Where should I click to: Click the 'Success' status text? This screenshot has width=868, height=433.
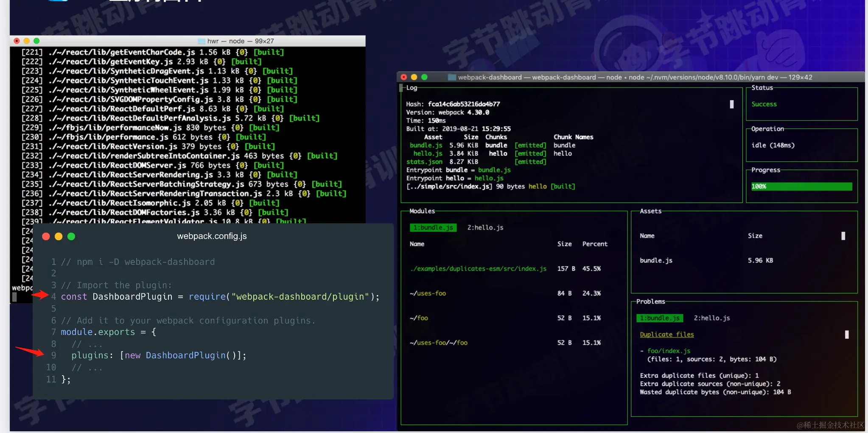pyautogui.click(x=764, y=104)
